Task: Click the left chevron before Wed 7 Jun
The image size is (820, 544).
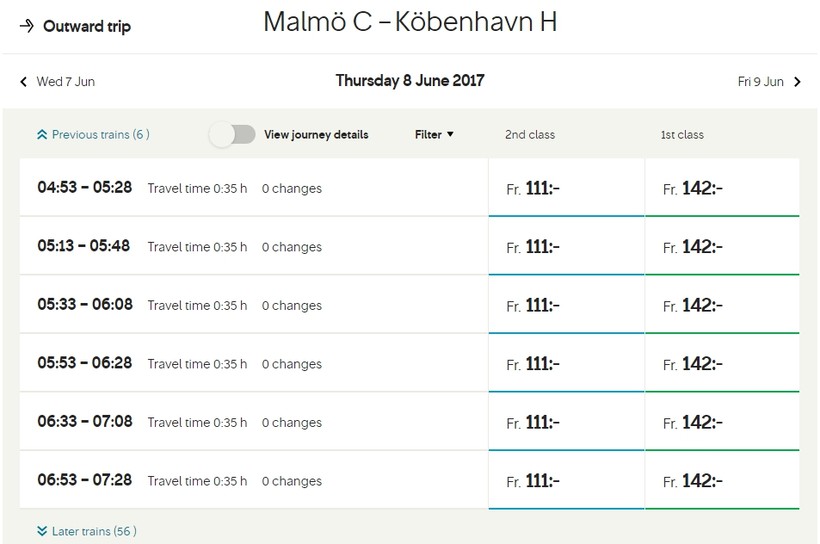Action: 24,82
